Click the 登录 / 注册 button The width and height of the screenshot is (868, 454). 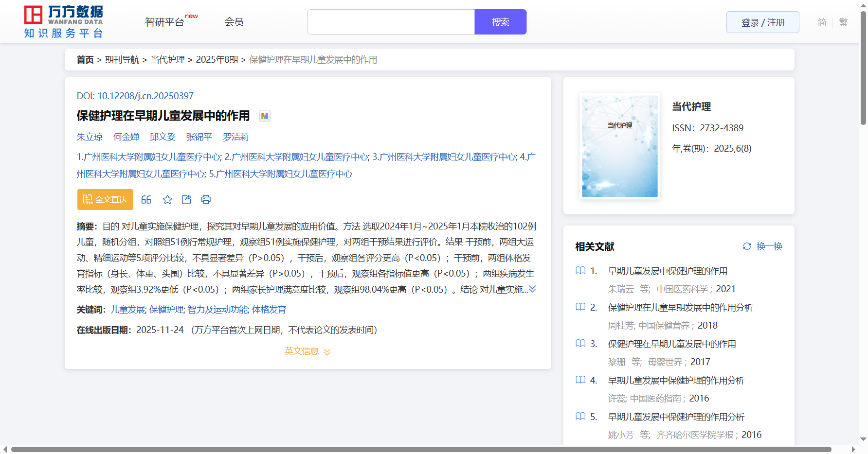762,22
